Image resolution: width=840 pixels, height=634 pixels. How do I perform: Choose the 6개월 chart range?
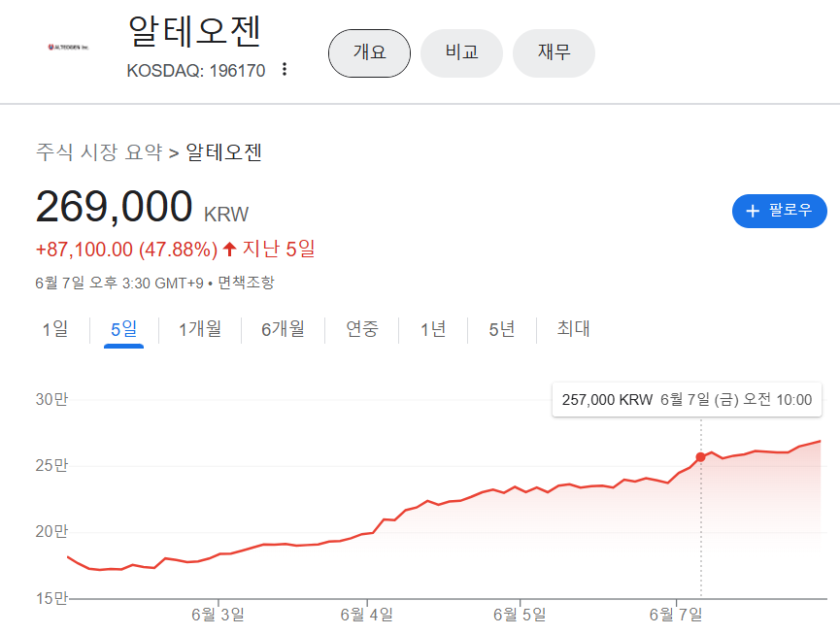283,329
